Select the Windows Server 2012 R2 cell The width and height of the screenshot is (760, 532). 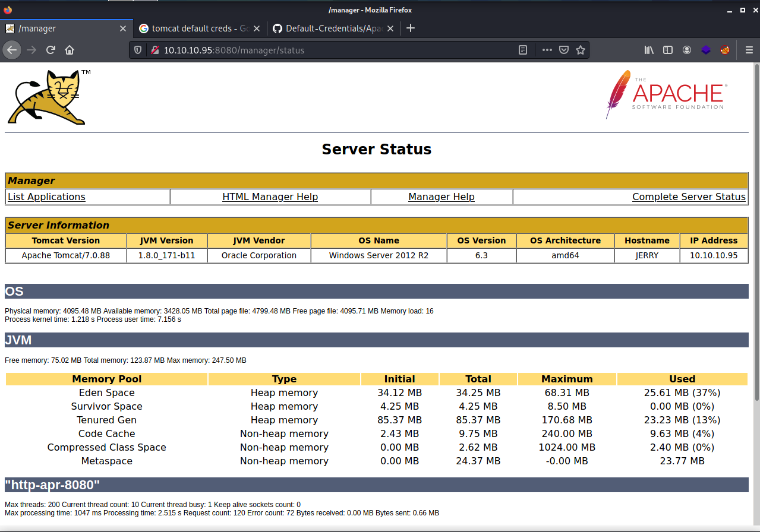click(x=379, y=255)
